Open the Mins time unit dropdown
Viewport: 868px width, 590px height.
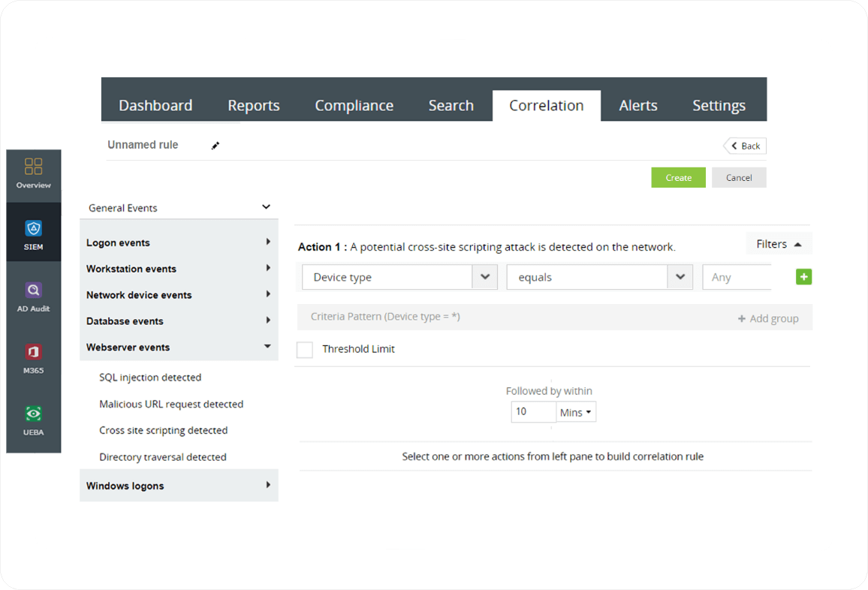tap(575, 411)
